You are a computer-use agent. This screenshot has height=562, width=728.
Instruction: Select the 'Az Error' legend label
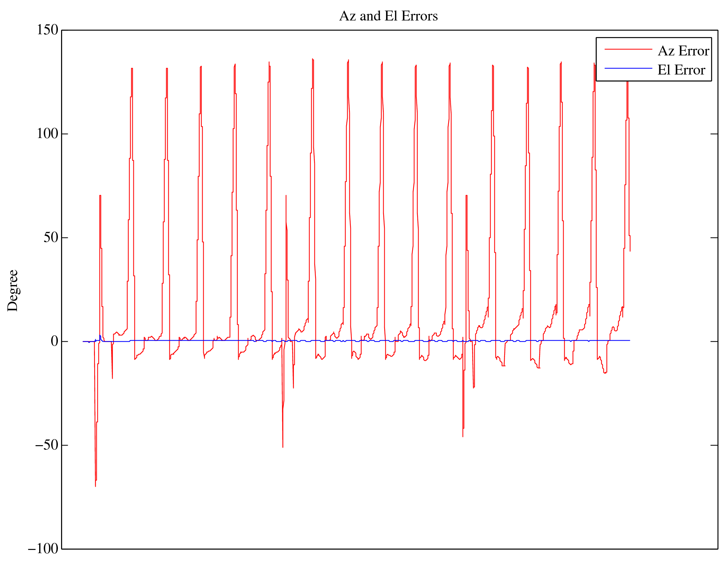tap(684, 51)
